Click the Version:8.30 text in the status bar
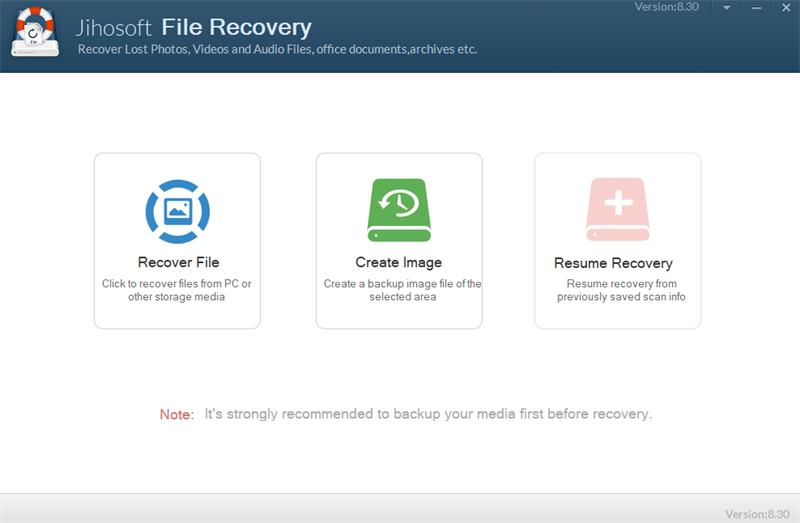The height and width of the screenshot is (523, 800). click(x=757, y=514)
